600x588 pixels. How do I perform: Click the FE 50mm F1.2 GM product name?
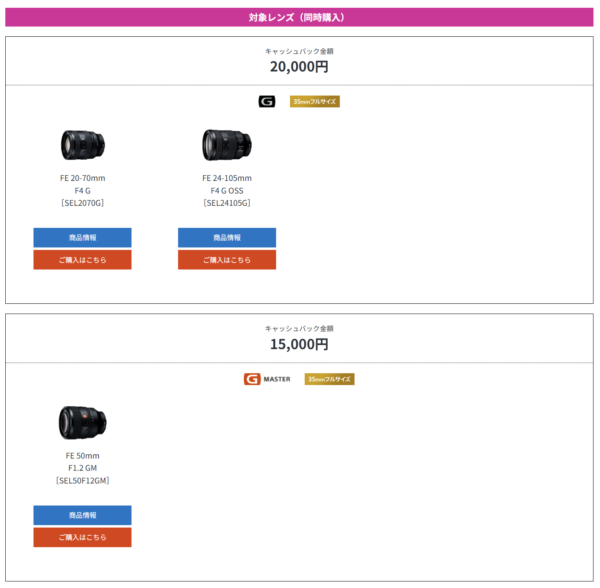82,462
